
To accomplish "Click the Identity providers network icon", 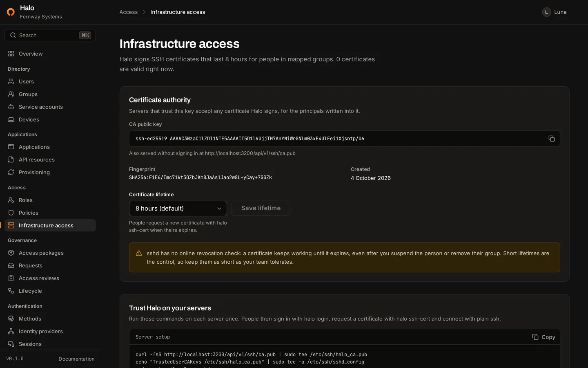I will tap(11, 331).
